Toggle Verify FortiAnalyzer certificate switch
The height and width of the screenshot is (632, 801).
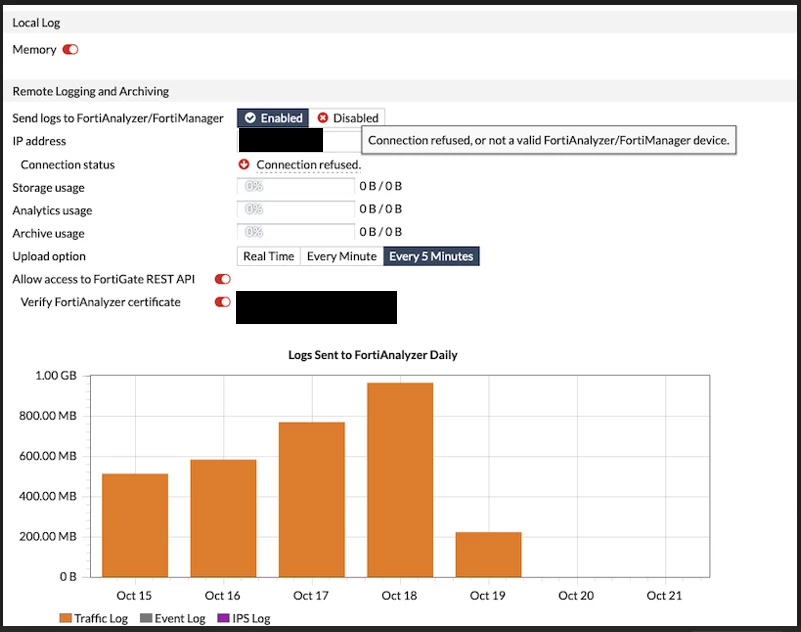[x=223, y=302]
